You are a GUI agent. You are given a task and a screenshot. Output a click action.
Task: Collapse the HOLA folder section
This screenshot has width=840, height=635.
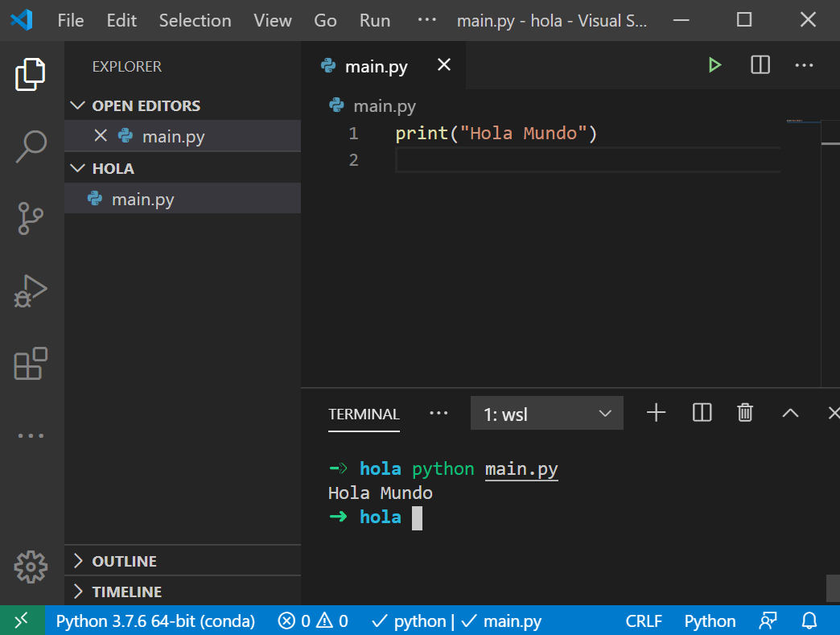coord(183,168)
